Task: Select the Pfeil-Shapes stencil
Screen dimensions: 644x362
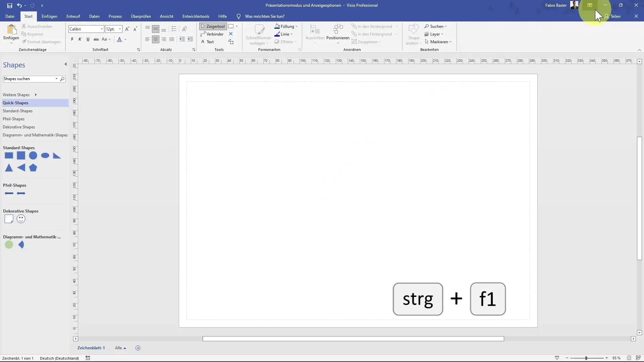Action: (14, 119)
